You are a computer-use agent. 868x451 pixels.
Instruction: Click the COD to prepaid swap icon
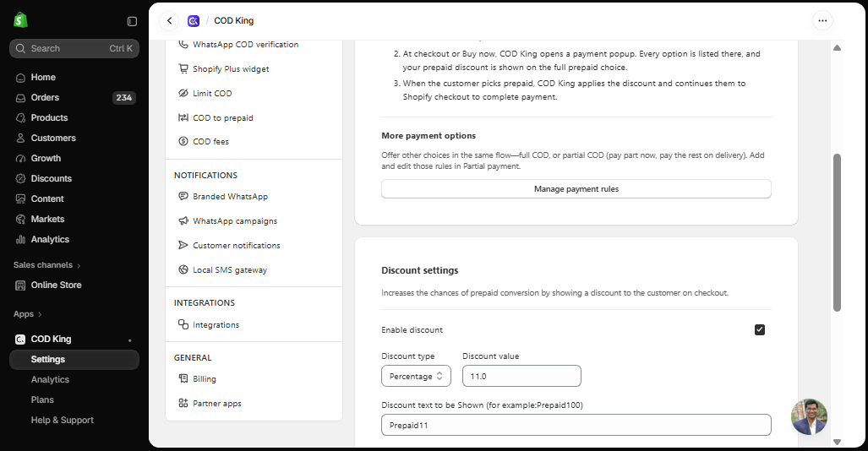tap(183, 117)
